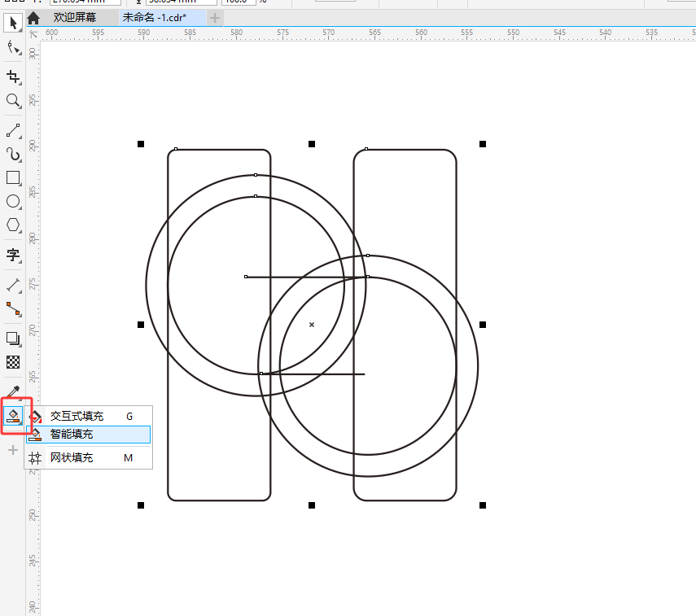Select the Parallel Dimension tool
This screenshot has width=696, height=616.
(13, 285)
